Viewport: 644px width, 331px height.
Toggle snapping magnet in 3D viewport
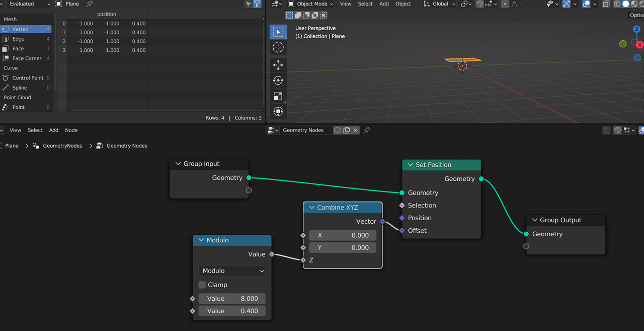pyautogui.click(x=480, y=4)
